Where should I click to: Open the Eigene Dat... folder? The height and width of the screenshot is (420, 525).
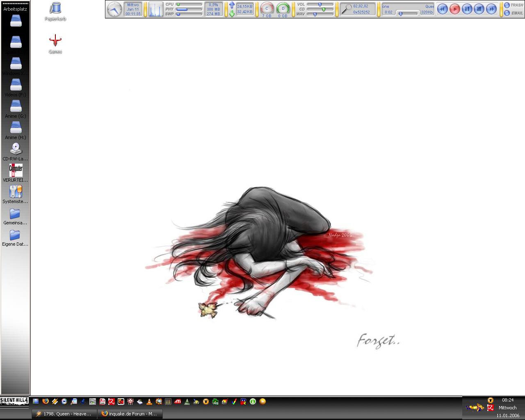click(x=16, y=237)
